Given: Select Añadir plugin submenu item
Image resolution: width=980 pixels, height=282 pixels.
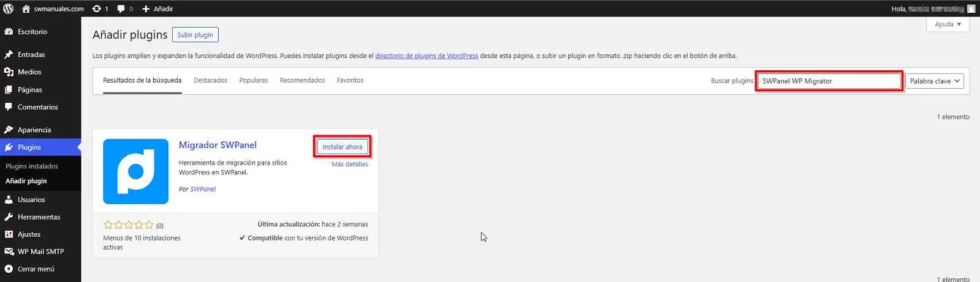Looking at the screenshot, I should pos(26,181).
